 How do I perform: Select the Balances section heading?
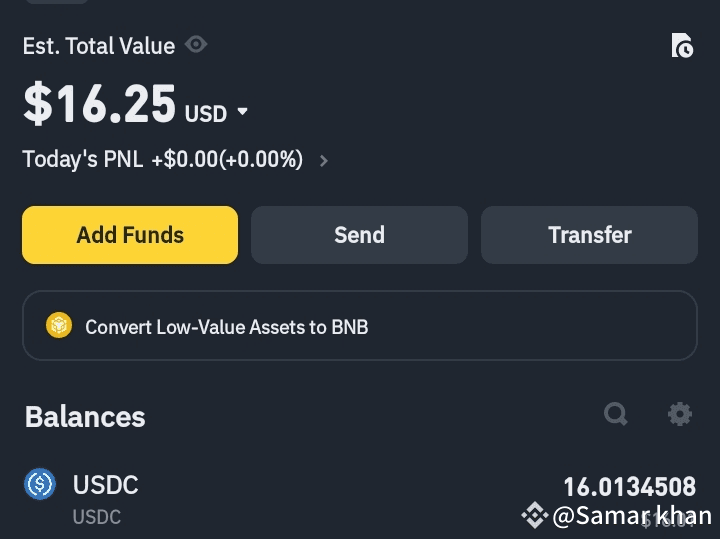85,417
